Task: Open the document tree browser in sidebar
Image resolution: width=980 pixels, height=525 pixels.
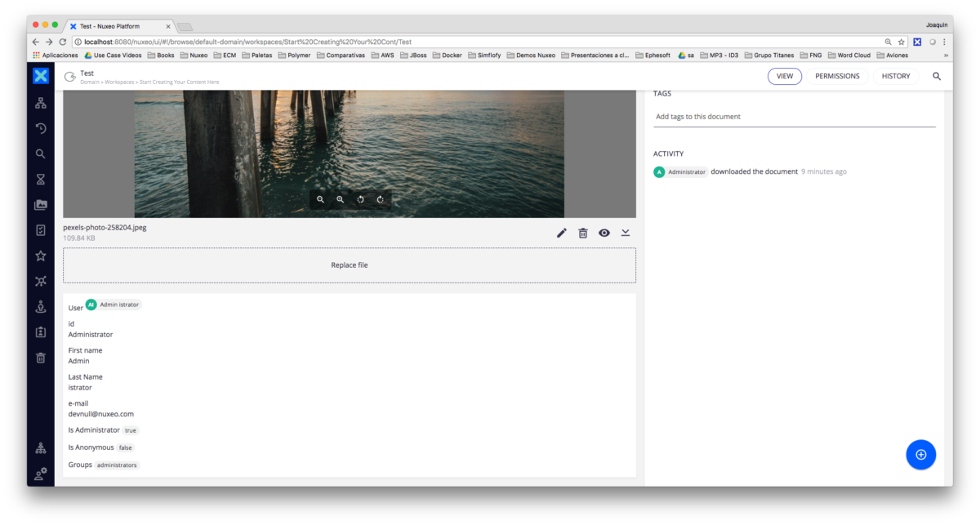Action: [x=41, y=103]
